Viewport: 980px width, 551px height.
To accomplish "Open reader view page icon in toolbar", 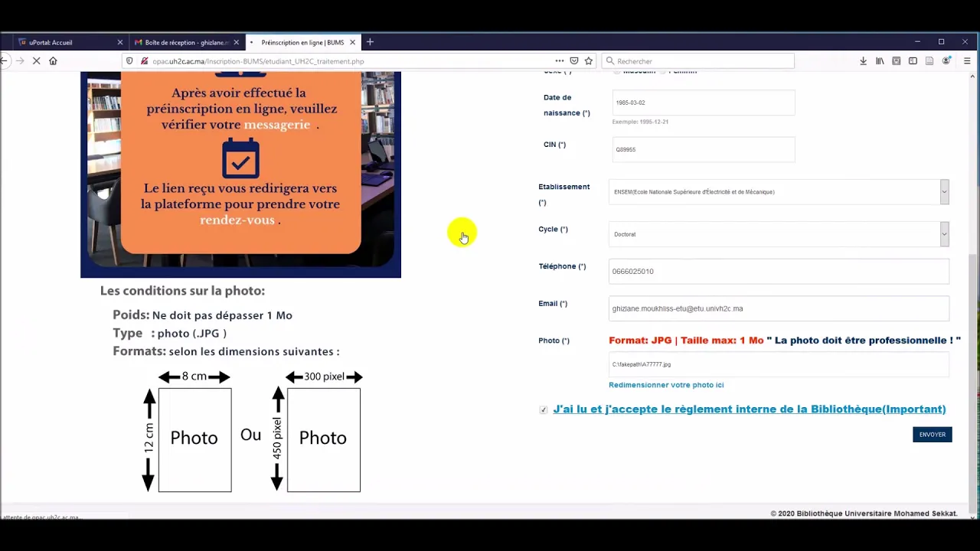I will pos(929,61).
